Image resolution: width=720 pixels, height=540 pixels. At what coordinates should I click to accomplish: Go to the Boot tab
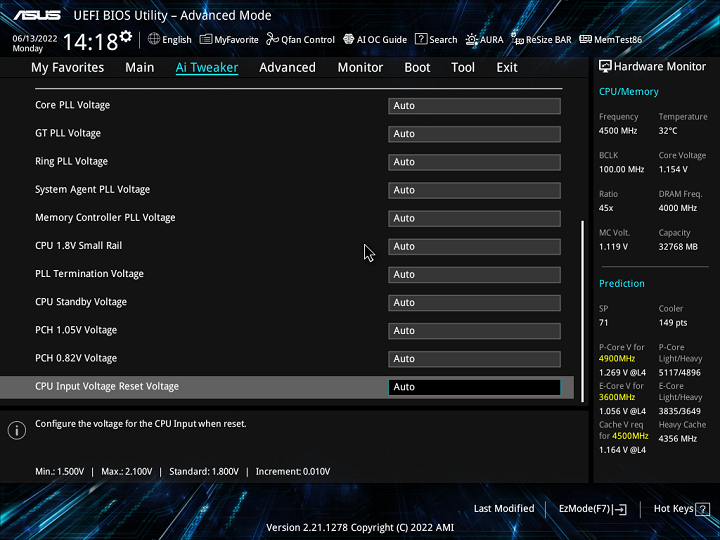(x=417, y=68)
